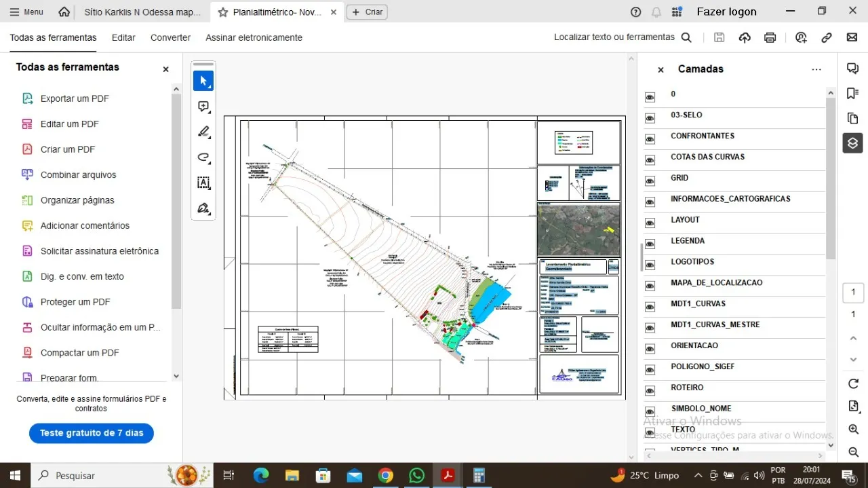Open WhatsApp from the taskbar
This screenshot has height=488, width=868.
pyautogui.click(x=416, y=475)
